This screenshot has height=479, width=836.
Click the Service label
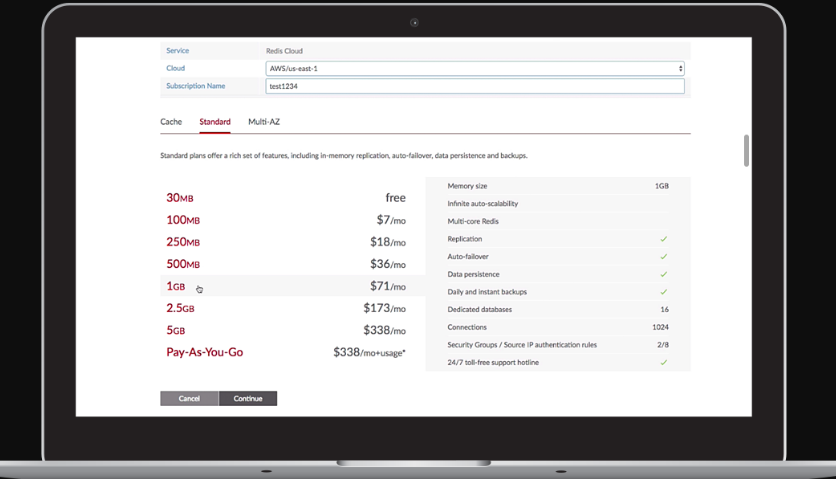point(178,51)
